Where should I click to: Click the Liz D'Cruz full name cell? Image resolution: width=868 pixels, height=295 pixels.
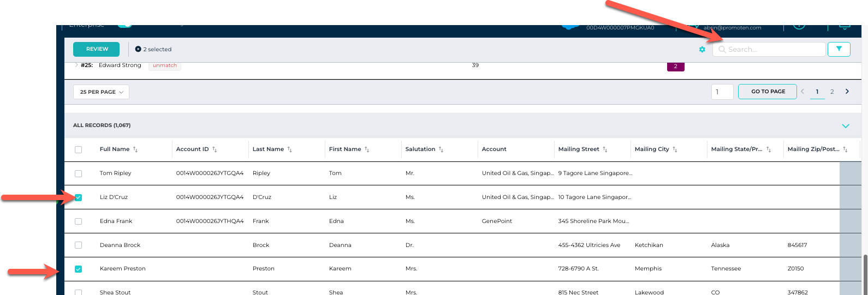click(x=114, y=197)
